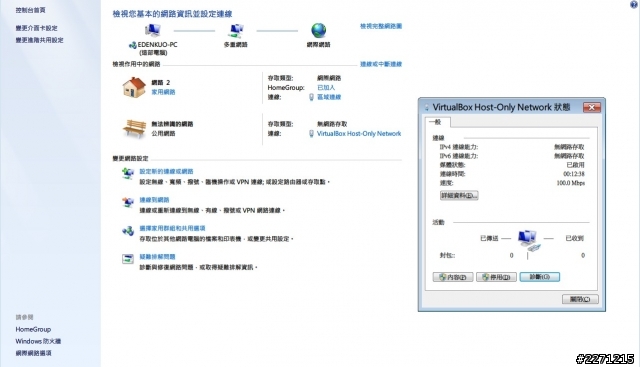Click 連線或中斷連線 link
Viewport: 640px width, 367px height.
(381, 64)
